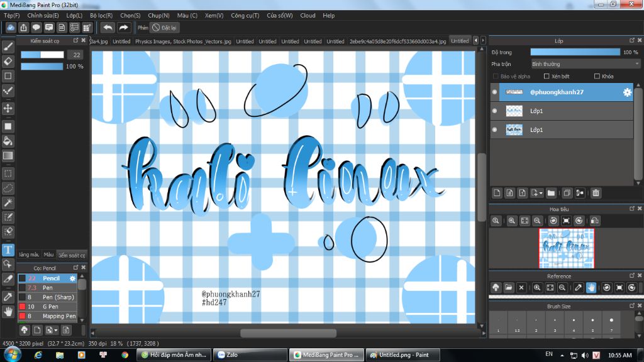This screenshot has height=362, width=644.
Task: Open the Cloud menu
Action: click(308, 16)
